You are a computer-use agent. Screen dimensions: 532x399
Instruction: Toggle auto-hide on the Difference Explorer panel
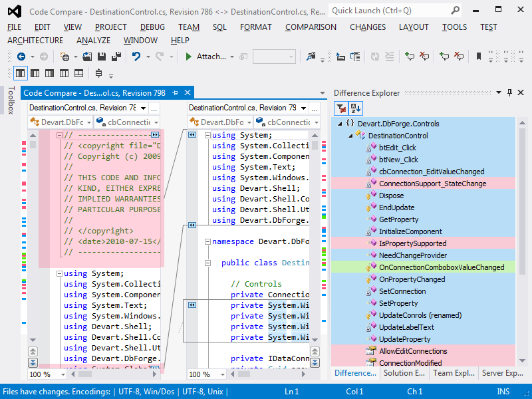(510, 92)
